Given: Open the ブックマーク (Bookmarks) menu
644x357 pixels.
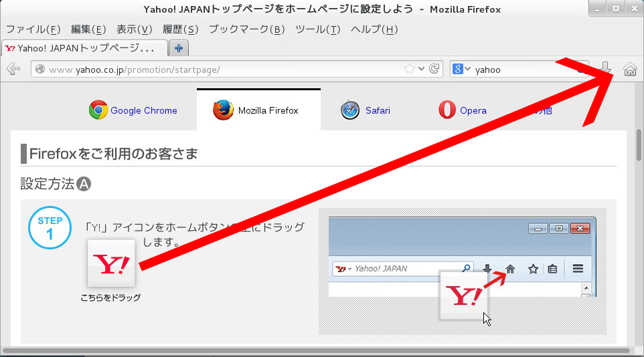Looking at the screenshot, I should coord(246,29).
